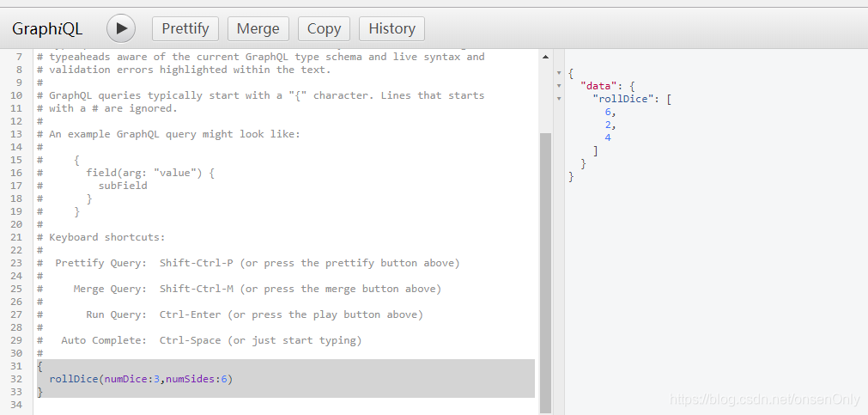This screenshot has width=868, height=415.
Task: Collapse the root object fold arrow in results
Action: (559, 73)
